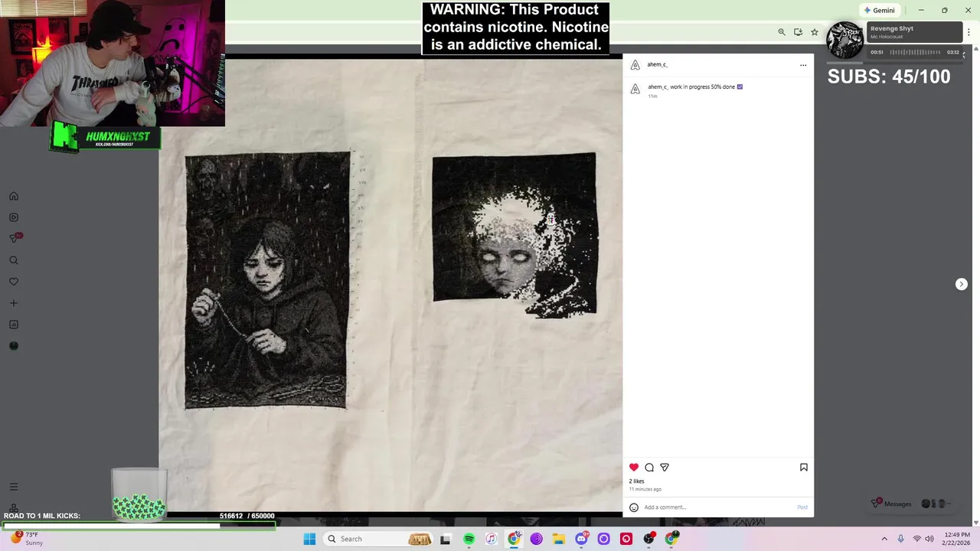Screen dimensions: 980x551
Task: Open Task View from the taskbar
Action: [445, 539]
